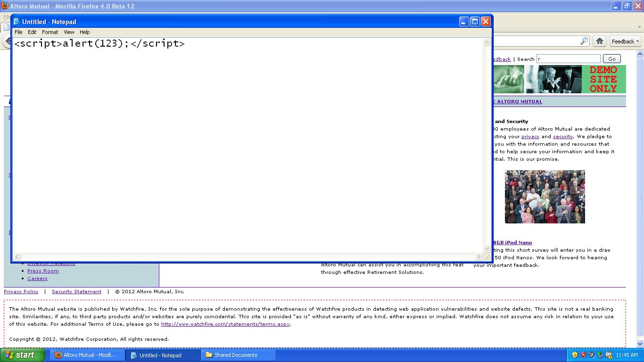Open the watchfire.com terms link

(x=225, y=324)
